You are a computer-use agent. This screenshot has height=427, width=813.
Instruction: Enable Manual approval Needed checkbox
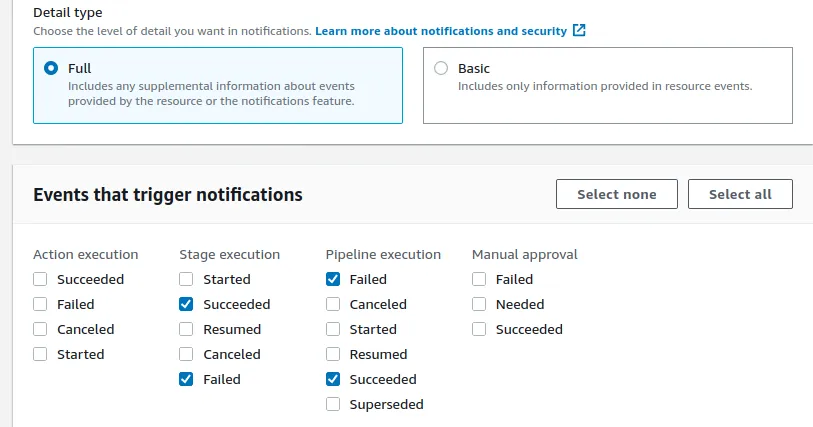pyautogui.click(x=479, y=305)
